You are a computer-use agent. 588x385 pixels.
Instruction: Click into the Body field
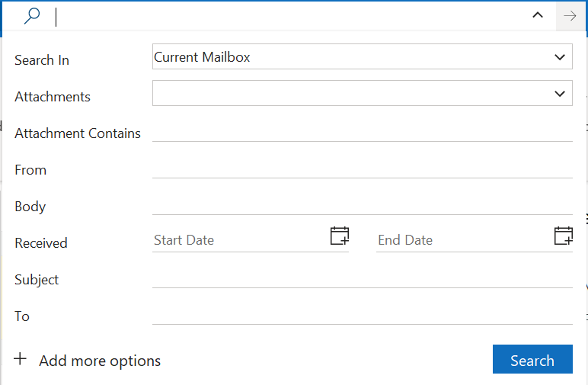tap(362, 205)
